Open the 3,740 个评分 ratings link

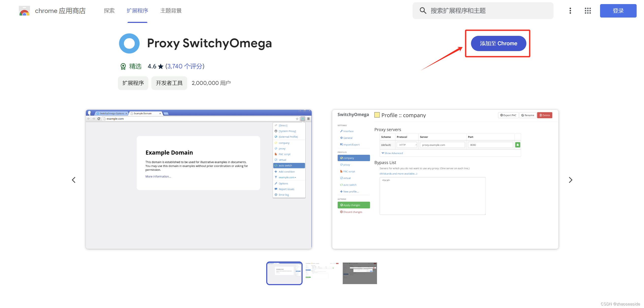point(185,67)
